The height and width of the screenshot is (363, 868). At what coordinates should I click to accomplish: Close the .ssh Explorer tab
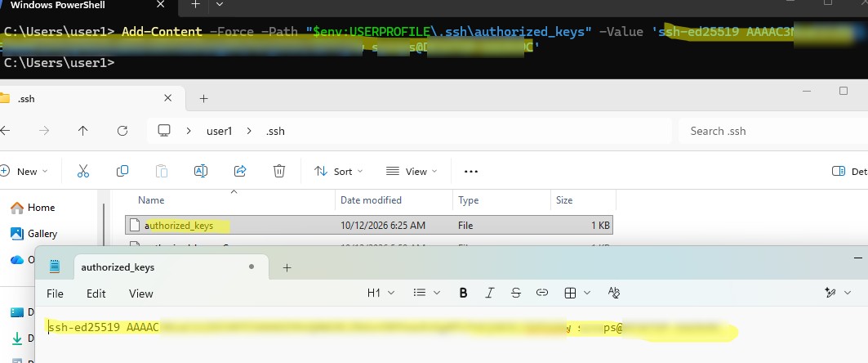coord(168,98)
